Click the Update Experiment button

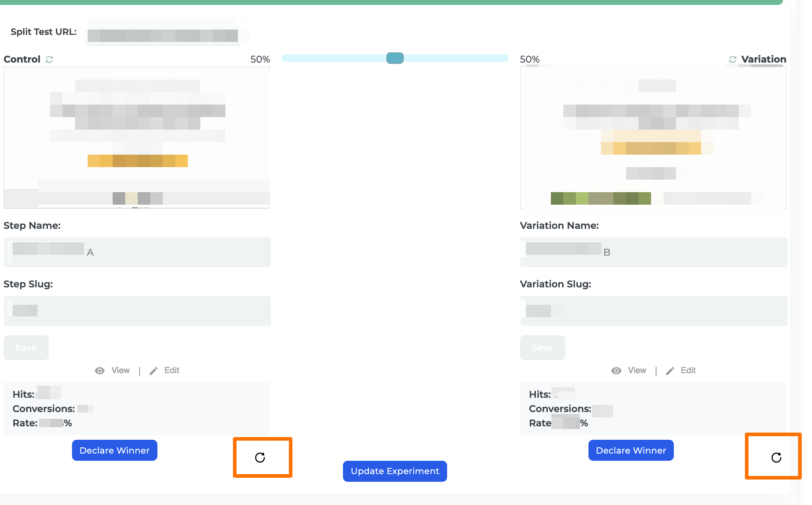coord(394,471)
